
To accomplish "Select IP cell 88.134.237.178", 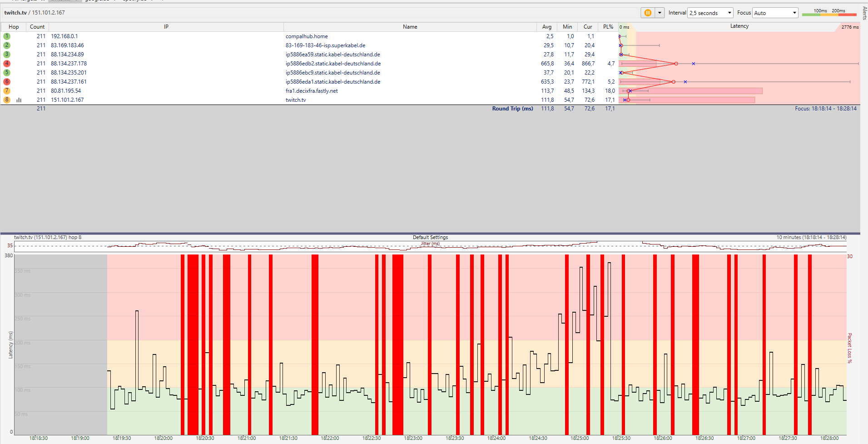I will point(69,64).
